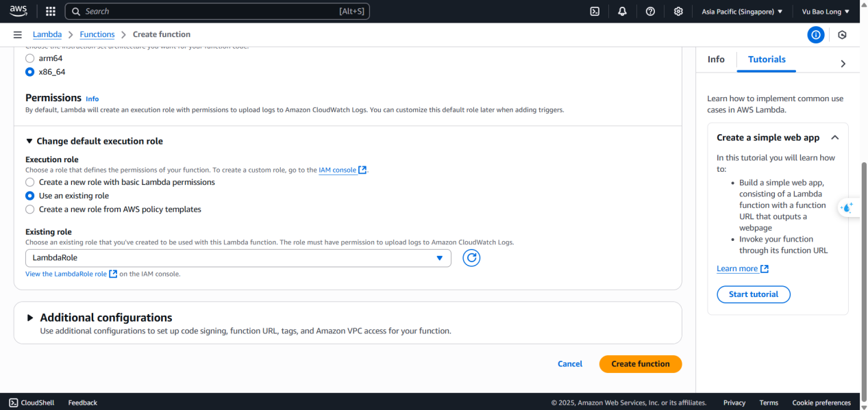868x410 pixels.
Task: Click the Permissions Info link
Action: pos(92,99)
